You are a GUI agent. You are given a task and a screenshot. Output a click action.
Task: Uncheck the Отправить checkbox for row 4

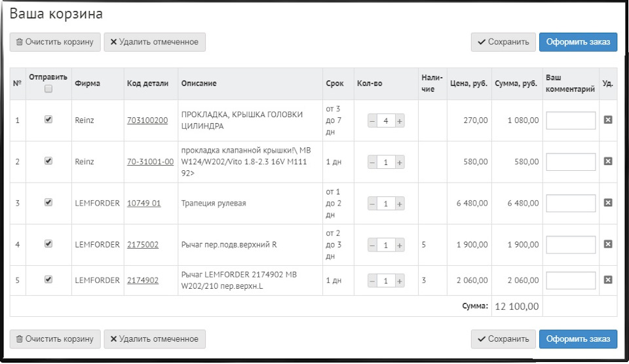click(48, 244)
